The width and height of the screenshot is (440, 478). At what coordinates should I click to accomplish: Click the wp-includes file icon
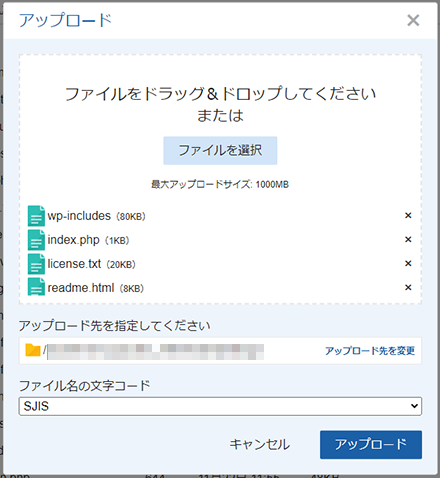[36, 216]
